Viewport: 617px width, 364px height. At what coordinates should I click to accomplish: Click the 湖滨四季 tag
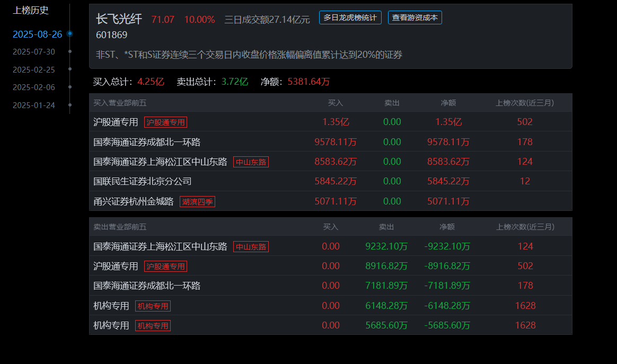coord(198,202)
